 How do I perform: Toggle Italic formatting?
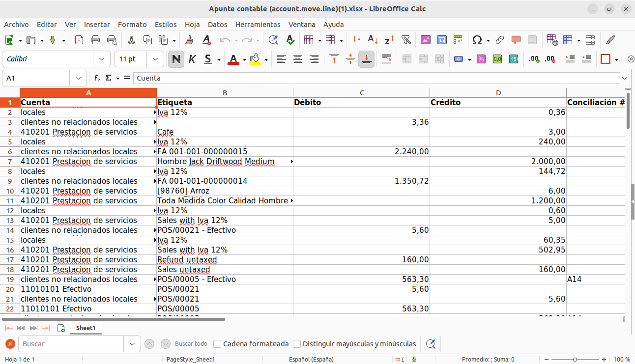coord(192,59)
